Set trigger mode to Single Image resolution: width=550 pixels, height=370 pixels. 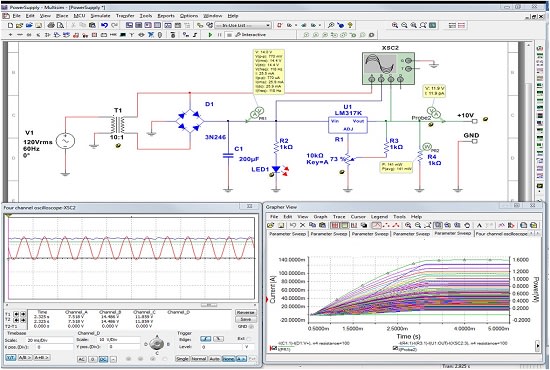tap(182, 359)
